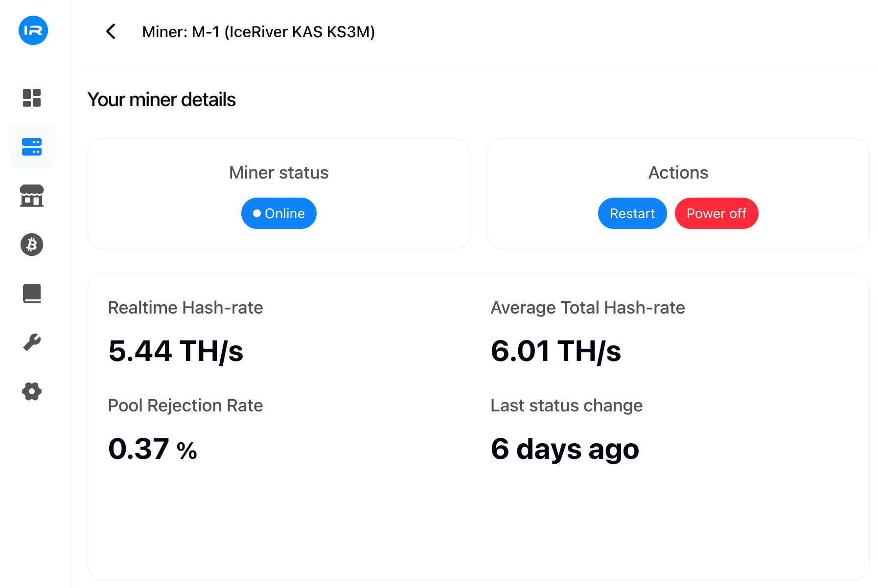
Task: Go back using the left chevron arrow
Action: point(111,32)
